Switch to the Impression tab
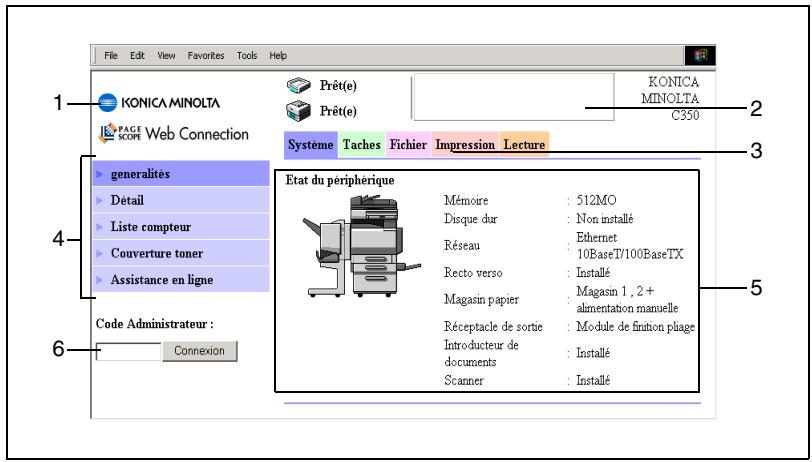 [x=465, y=145]
